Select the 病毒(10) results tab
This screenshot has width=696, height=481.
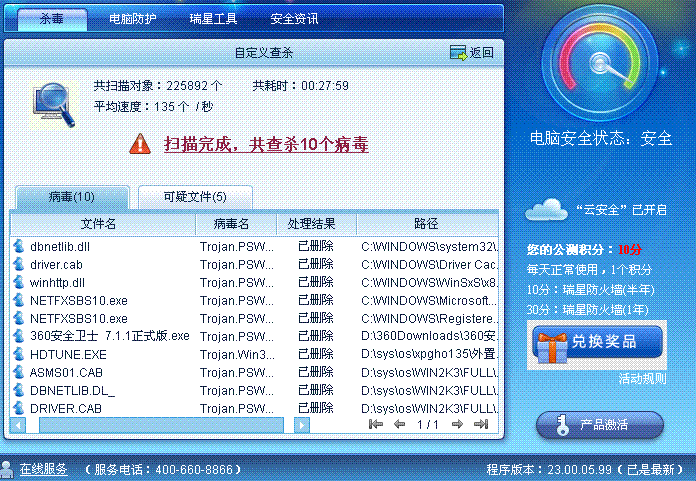(x=72, y=197)
